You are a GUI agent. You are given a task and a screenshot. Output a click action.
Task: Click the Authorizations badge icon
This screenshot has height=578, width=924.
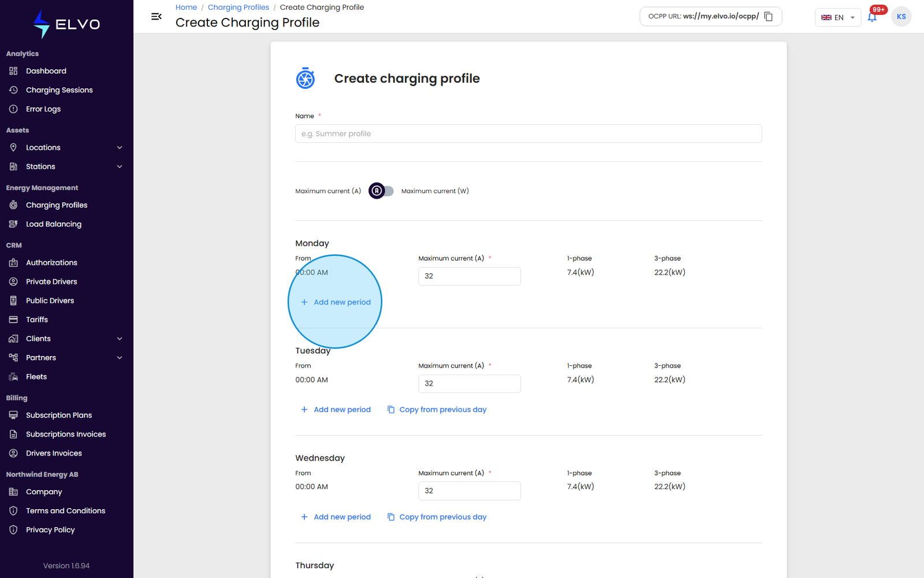13,262
